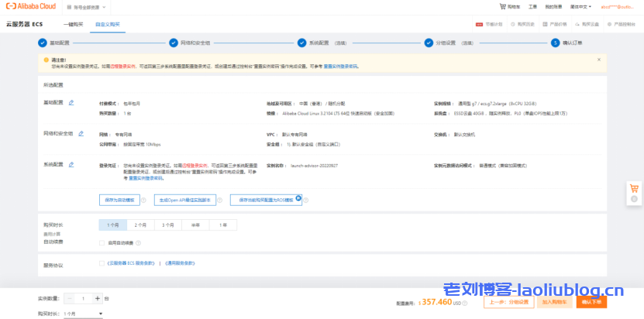The height and width of the screenshot is (319, 644).
Task: Click the edit pencil next to 系统配置
Action: pyautogui.click(x=71, y=164)
